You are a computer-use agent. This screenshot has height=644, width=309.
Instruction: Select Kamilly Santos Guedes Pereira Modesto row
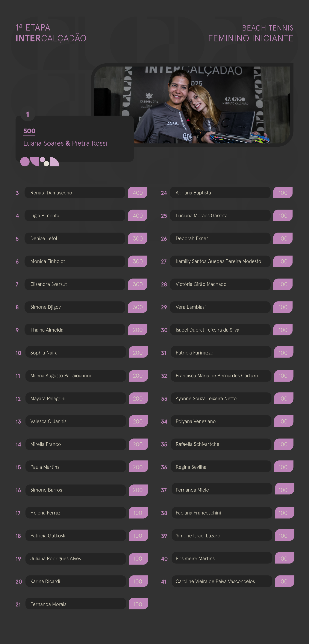(220, 261)
